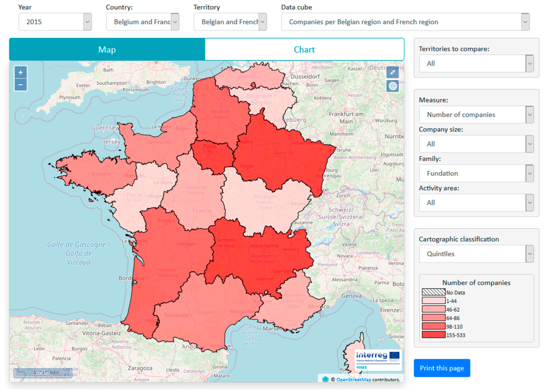547x392 pixels.
Task: Zoom in with the map plus button
Action: [20, 72]
